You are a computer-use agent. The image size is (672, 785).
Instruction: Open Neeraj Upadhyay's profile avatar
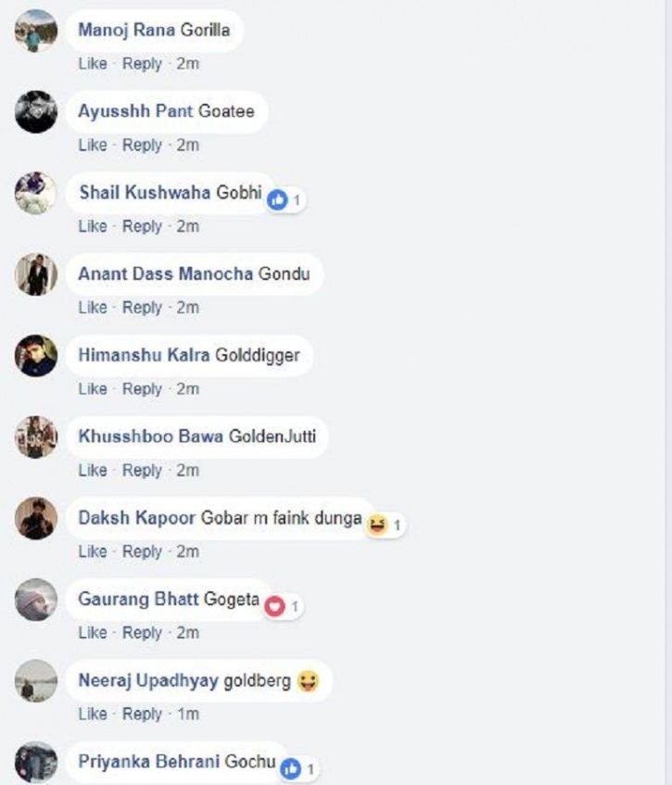[x=35, y=681]
